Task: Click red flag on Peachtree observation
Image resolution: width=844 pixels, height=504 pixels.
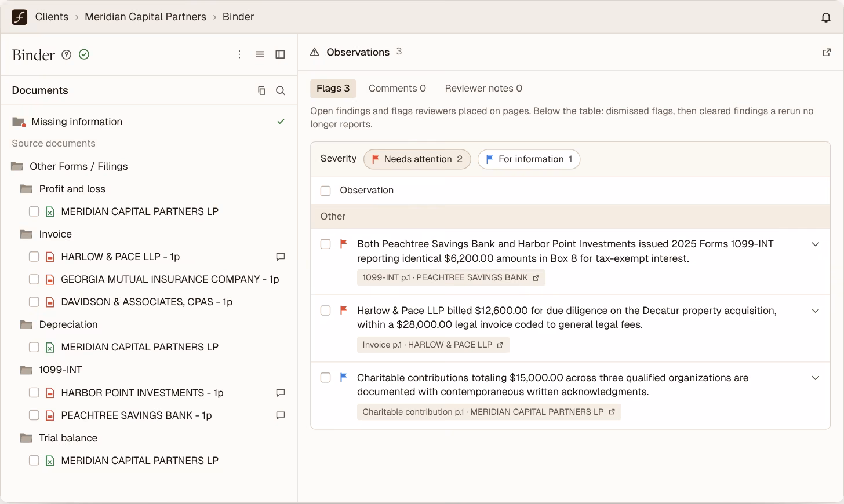Action: coord(343,244)
